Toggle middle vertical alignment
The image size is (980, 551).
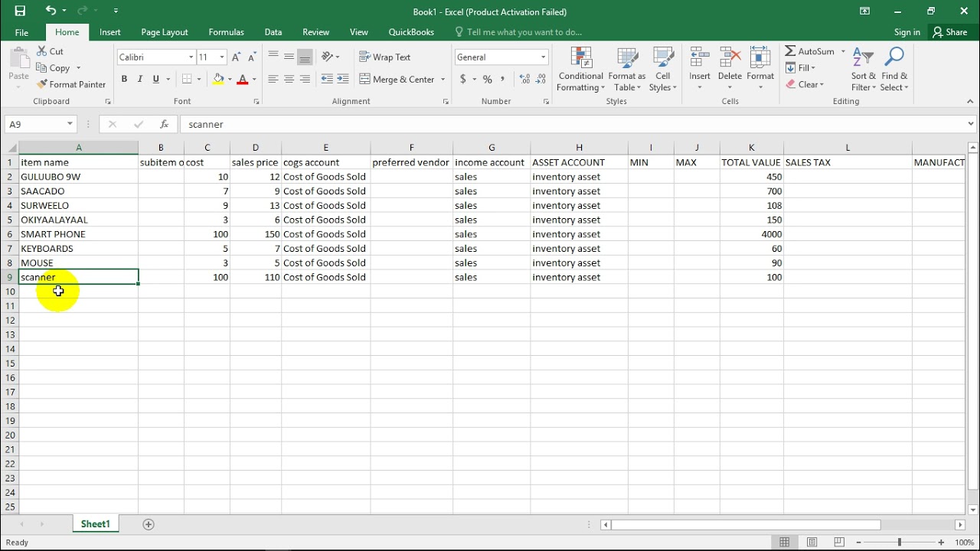pyautogui.click(x=289, y=57)
